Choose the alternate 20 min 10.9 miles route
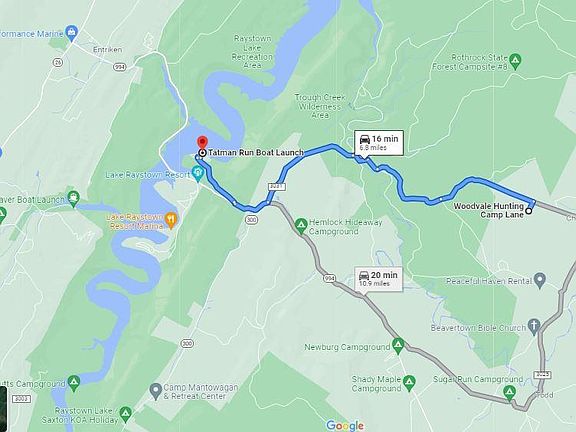The image size is (576, 432). (x=378, y=279)
